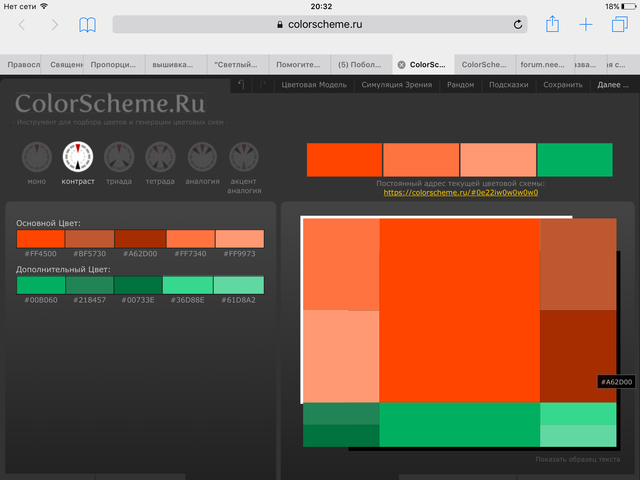Image resolution: width=640 pixels, height=480 pixels.
Task: Add a new Safari tab
Action: point(586,24)
